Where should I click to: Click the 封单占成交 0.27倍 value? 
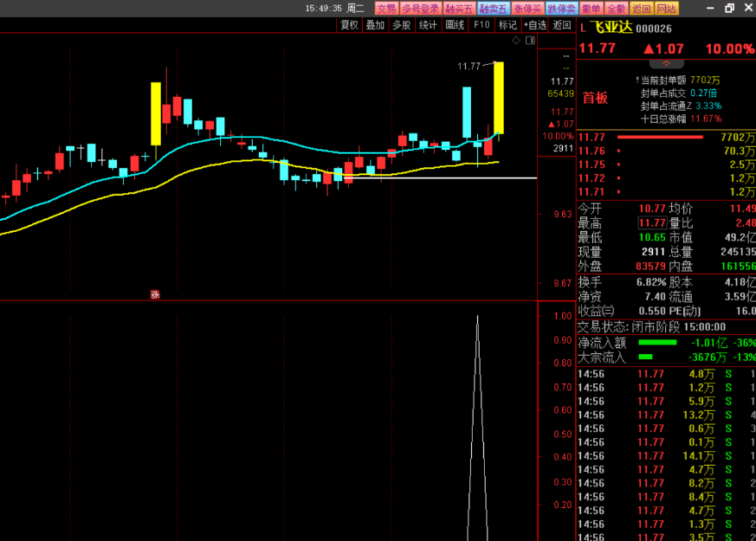(x=703, y=93)
